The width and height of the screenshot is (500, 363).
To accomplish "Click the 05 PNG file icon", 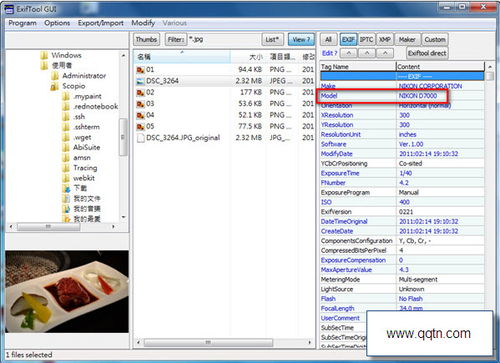I will click(x=140, y=127).
